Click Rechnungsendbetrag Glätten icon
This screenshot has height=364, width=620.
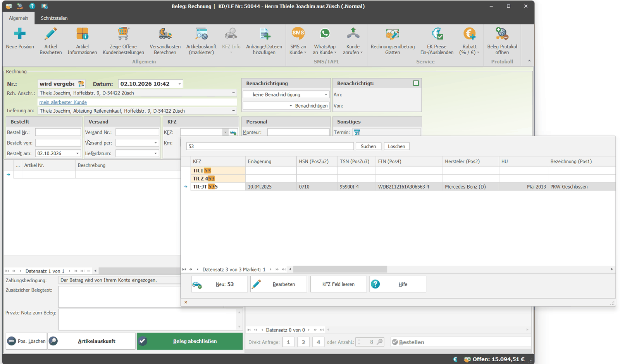coord(393,34)
